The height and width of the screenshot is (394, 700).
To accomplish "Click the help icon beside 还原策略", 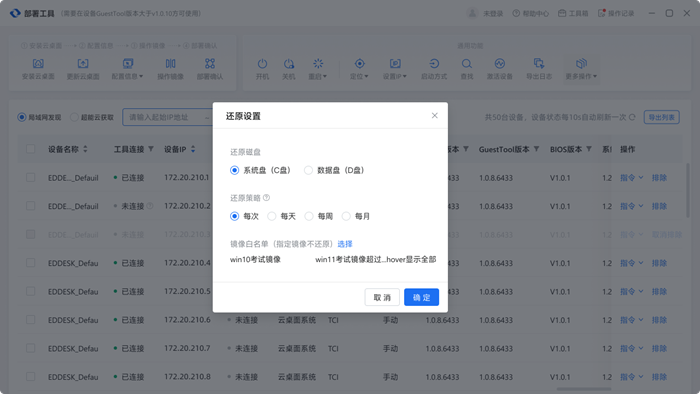I will click(x=267, y=198).
